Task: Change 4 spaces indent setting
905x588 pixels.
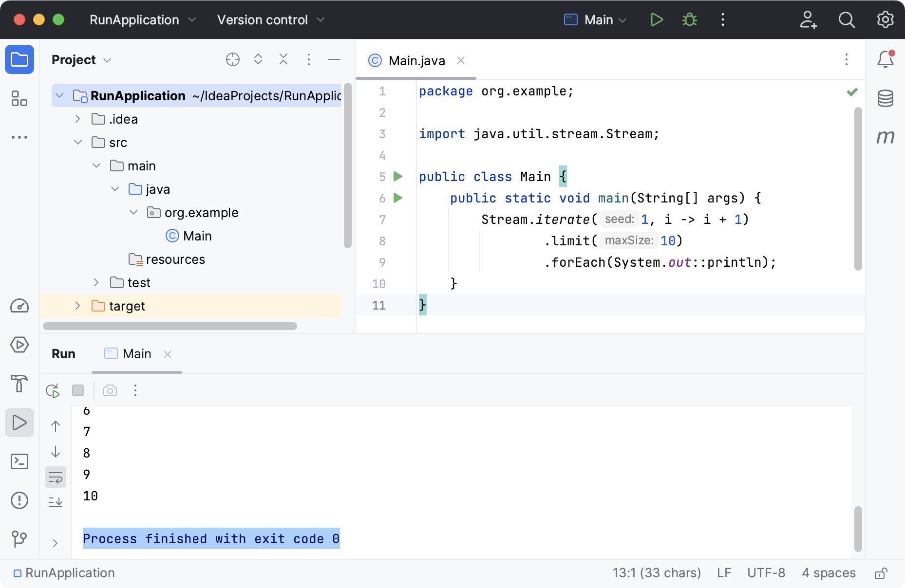Action: (x=829, y=573)
